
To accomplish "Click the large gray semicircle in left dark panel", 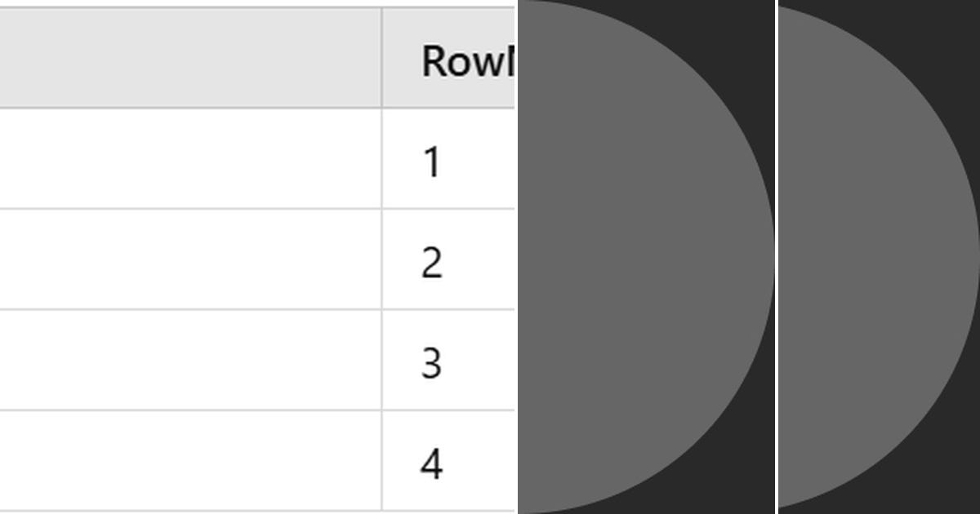I will (x=645, y=256).
